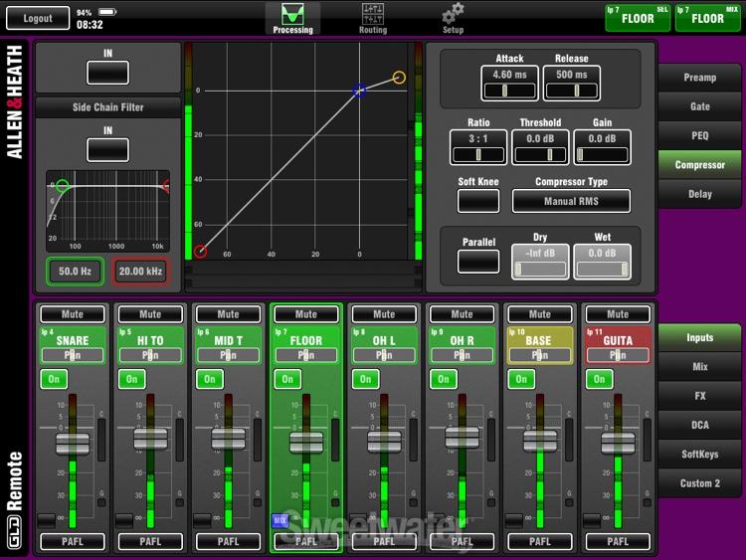Click the red handle at curve bottom
This screenshot has width=746, height=560.
coord(201,252)
